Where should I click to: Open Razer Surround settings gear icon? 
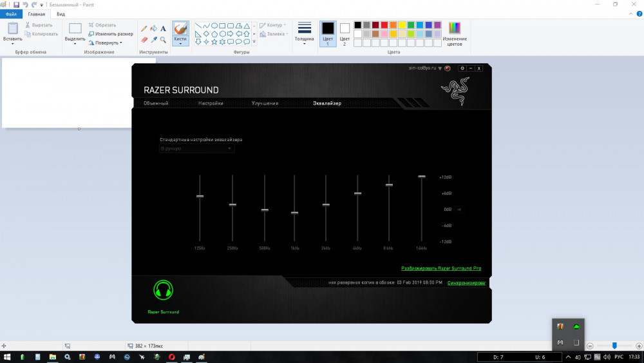[462, 68]
